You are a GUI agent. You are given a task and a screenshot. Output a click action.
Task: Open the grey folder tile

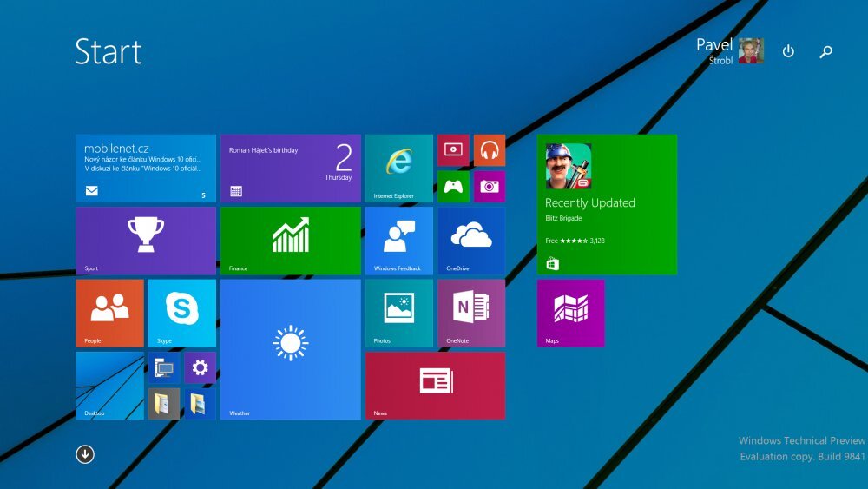tap(164, 404)
